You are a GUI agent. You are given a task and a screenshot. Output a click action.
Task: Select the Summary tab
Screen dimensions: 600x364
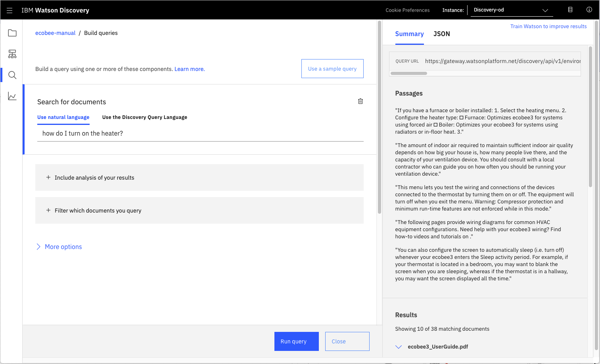point(409,34)
